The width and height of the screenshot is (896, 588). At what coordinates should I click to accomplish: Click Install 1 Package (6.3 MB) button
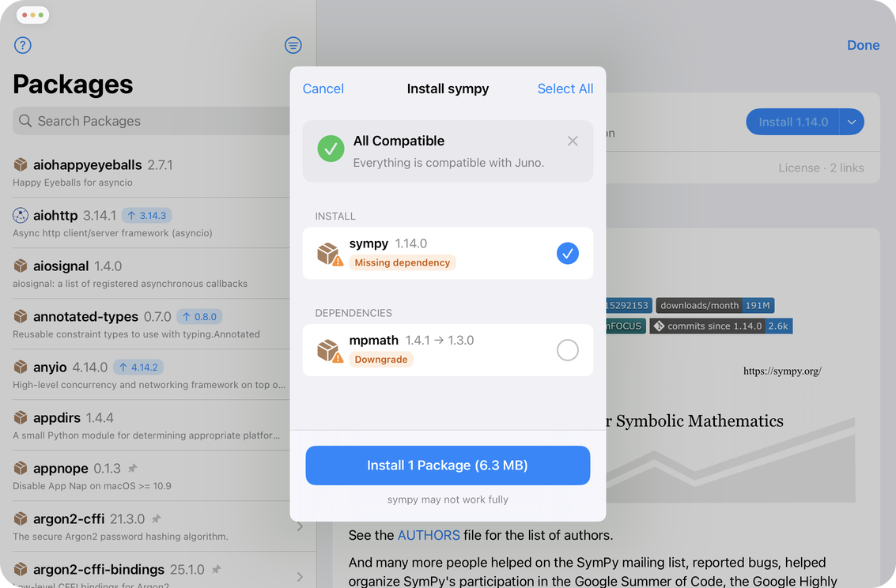click(x=448, y=465)
